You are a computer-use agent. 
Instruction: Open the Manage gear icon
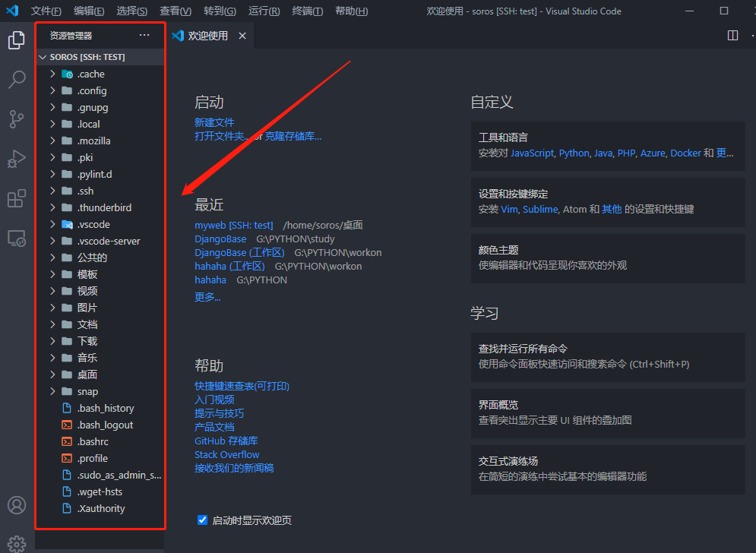pos(17,545)
